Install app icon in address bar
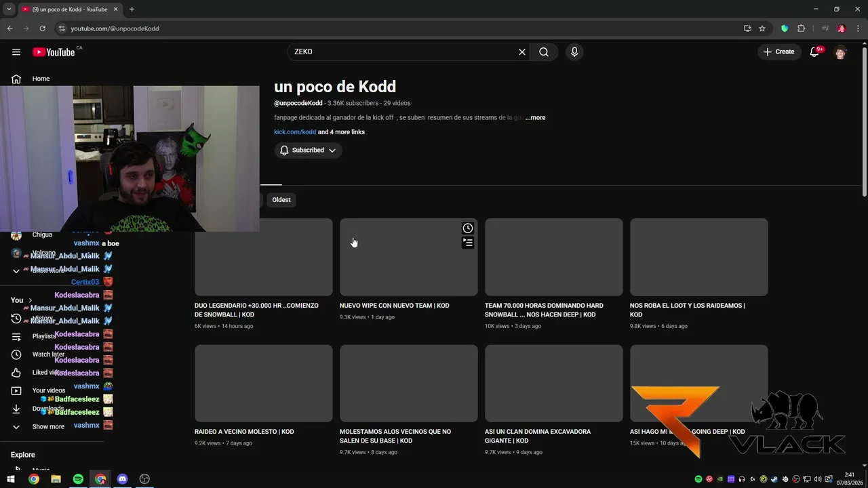 click(x=747, y=28)
